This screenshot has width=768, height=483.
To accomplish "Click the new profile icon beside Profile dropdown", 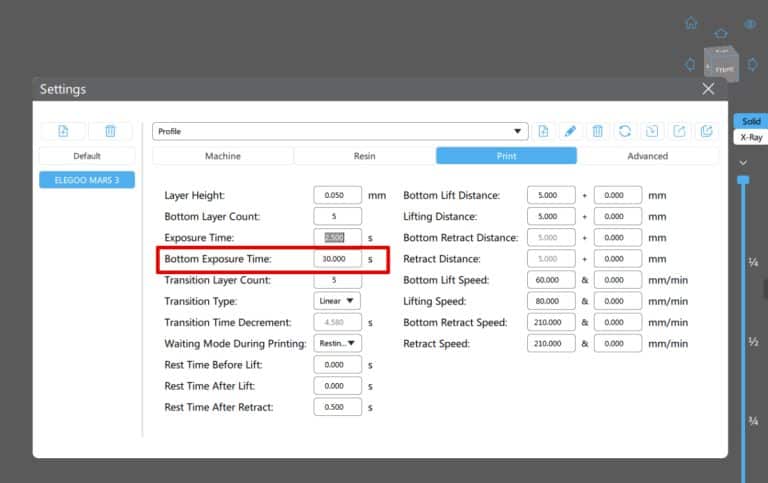I will 543,131.
